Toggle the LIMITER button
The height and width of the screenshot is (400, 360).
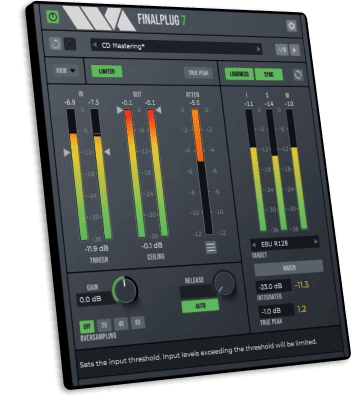(x=107, y=71)
